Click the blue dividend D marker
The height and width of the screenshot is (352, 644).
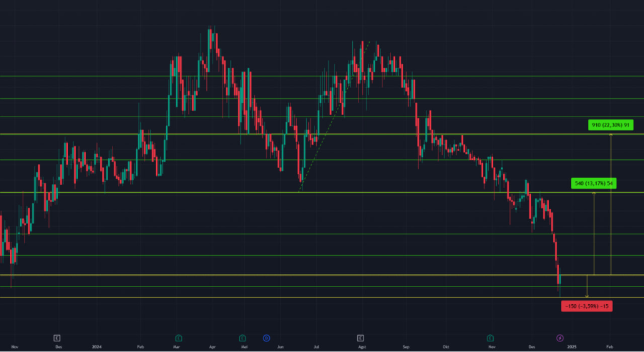pyautogui.click(x=266, y=338)
